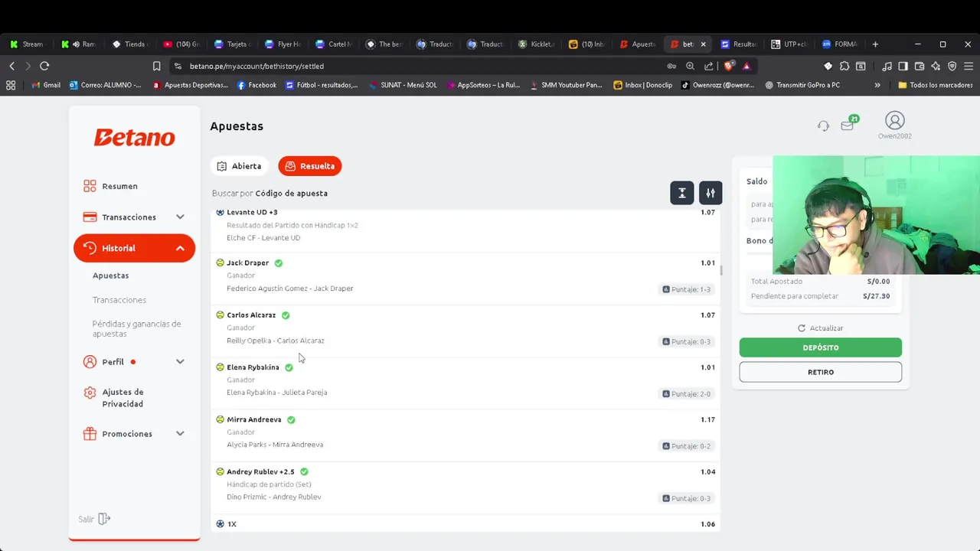Open the Resumen section
Screen dimensions: 980x551
pos(111,186)
